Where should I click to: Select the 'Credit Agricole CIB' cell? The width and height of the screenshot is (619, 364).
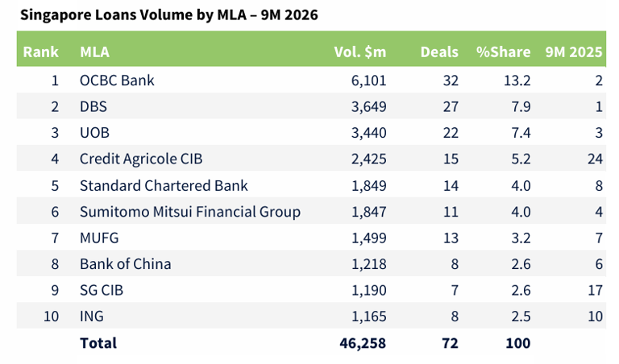pyautogui.click(x=141, y=159)
